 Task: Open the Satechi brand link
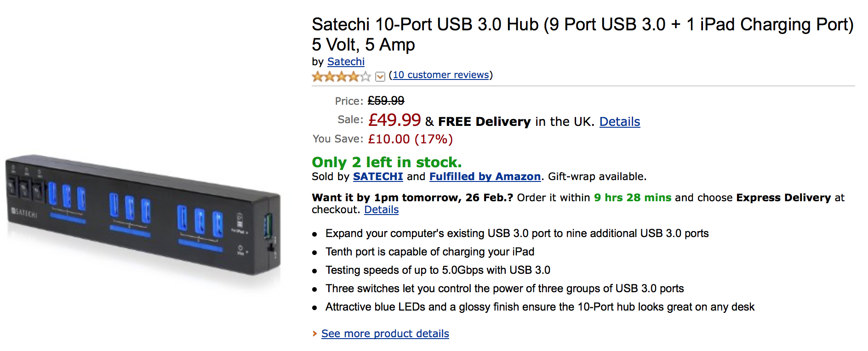point(346,62)
